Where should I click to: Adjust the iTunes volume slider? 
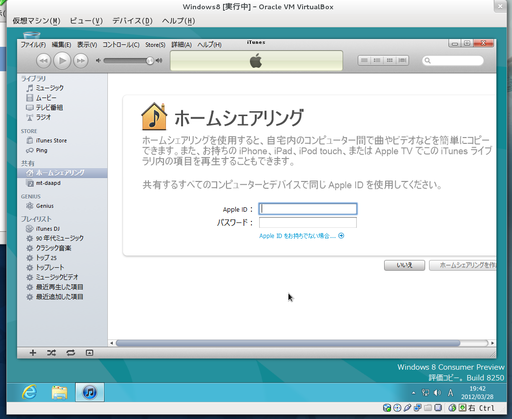pos(128,61)
